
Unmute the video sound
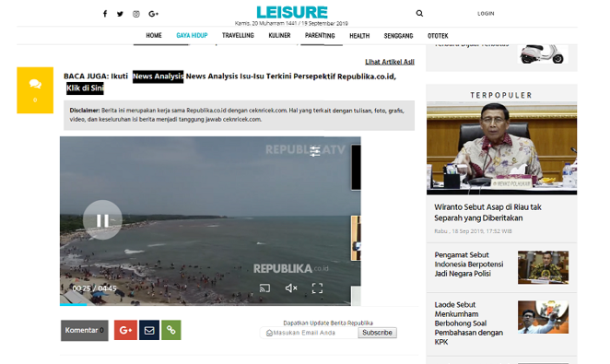pyautogui.click(x=291, y=288)
